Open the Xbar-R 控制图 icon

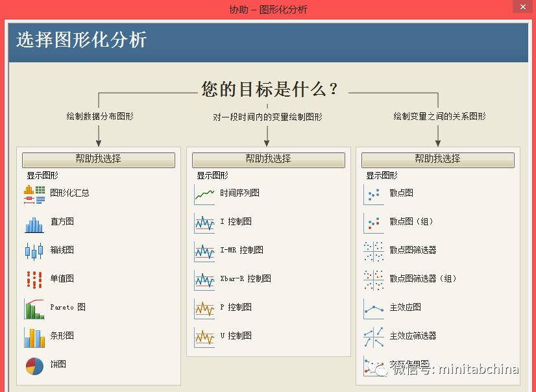point(204,279)
